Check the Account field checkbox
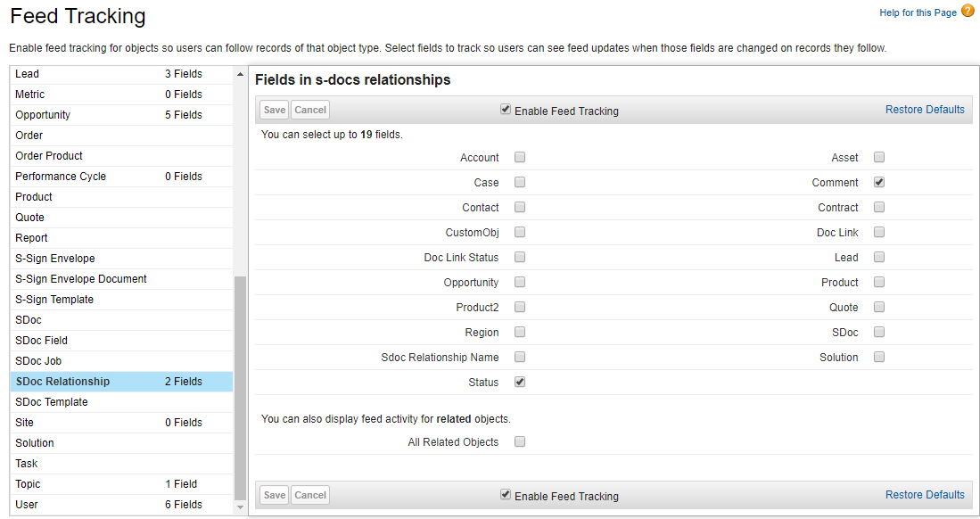The width and height of the screenshot is (980, 519). [x=520, y=157]
